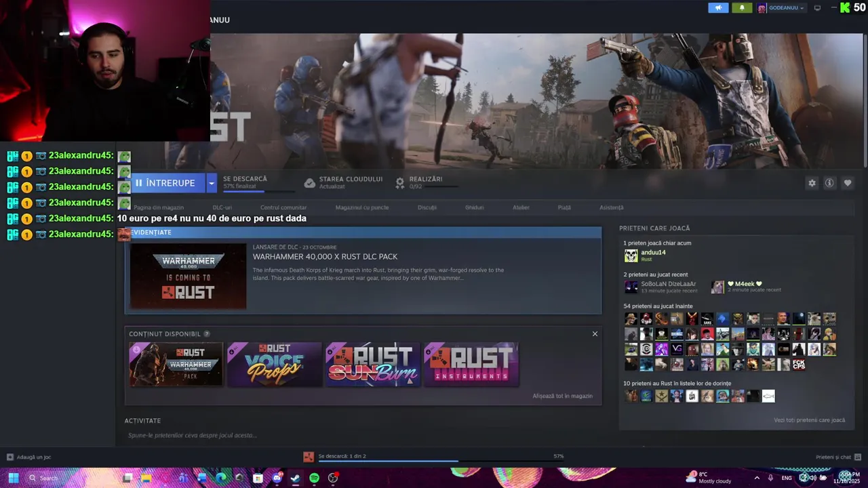Open Pagina din magazin tab
This screenshot has width=868, height=488.
pos(159,207)
